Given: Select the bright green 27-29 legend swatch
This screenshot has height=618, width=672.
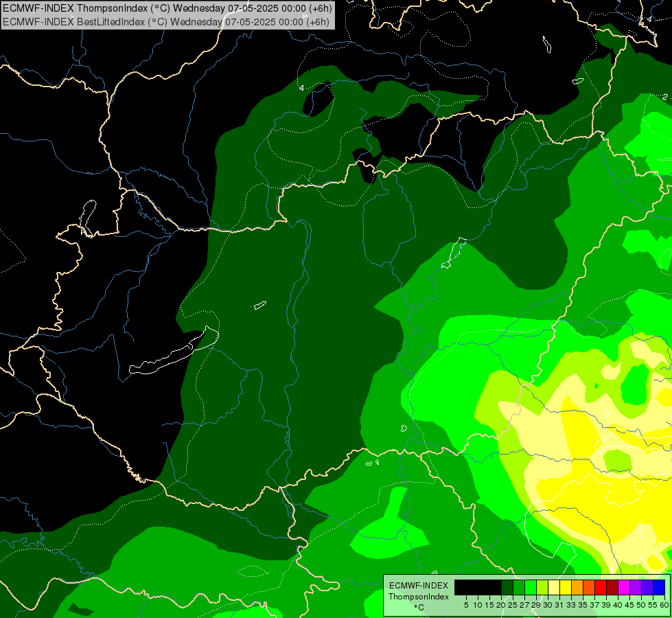Looking at the screenshot, I should 531,587.
